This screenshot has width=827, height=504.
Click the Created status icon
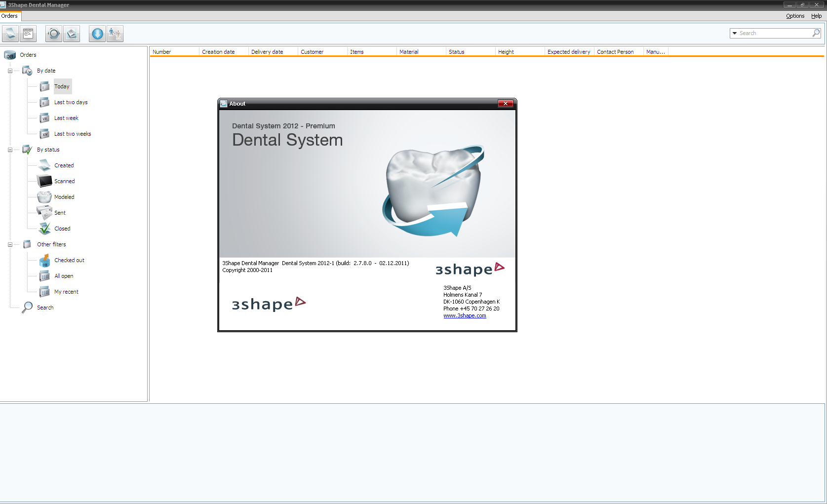click(44, 165)
